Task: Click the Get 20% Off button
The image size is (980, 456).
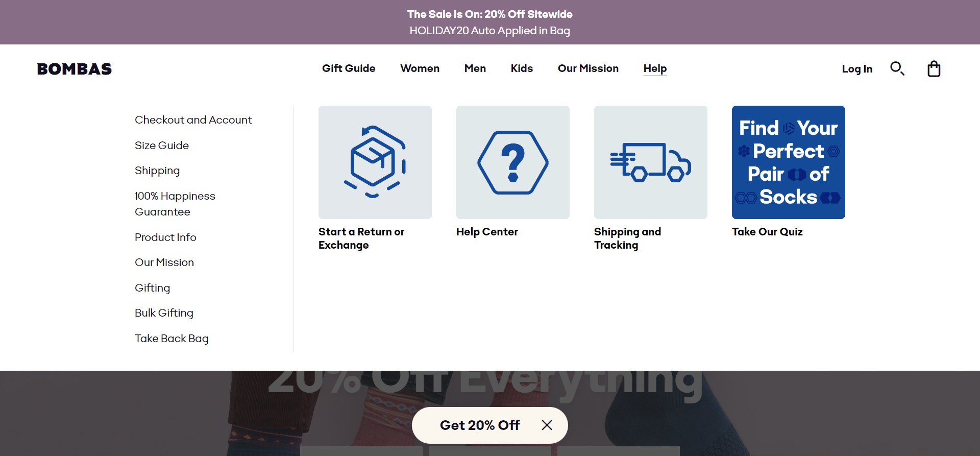Action: [x=479, y=425]
